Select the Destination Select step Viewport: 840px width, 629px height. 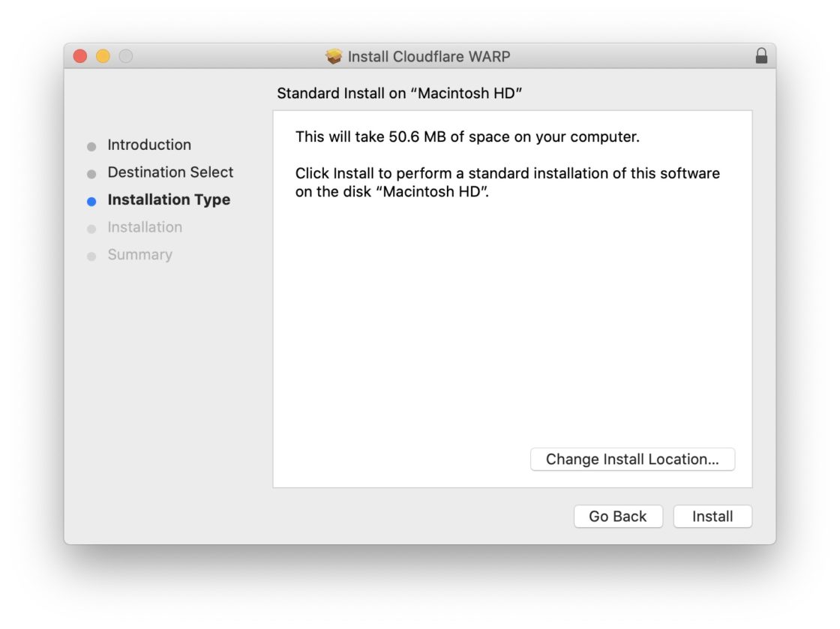pyautogui.click(x=170, y=172)
